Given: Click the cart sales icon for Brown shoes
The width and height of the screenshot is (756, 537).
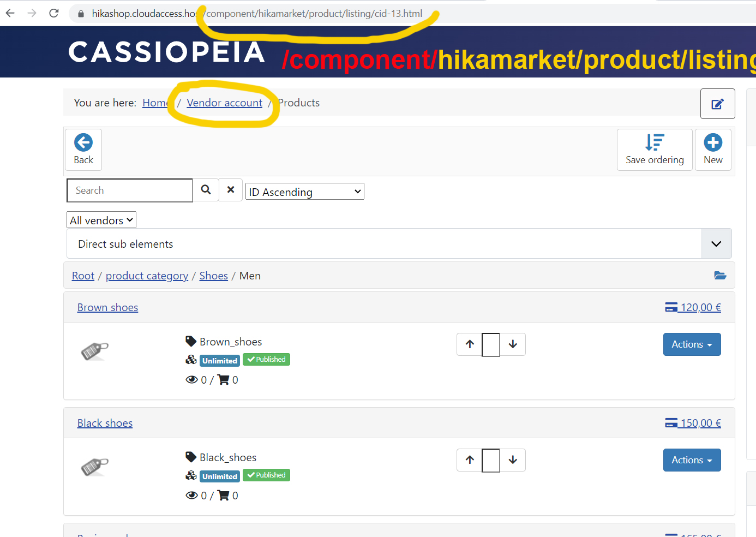Looking at the screenshot, I should point(224,380).
